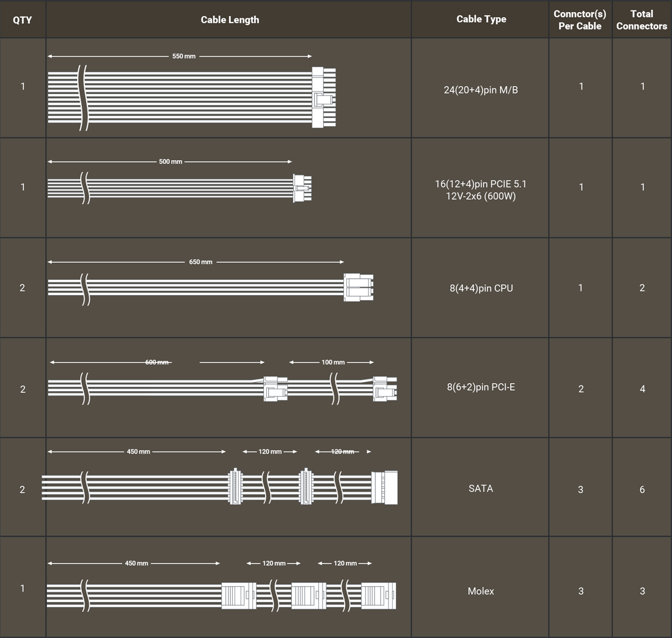Click the first SATA connector on the cable

pos(235,486)
